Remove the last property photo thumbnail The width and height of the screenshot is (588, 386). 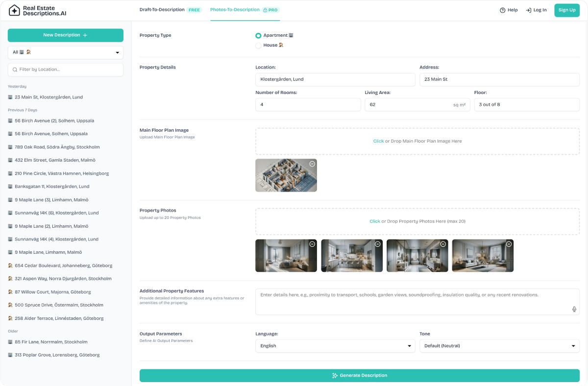click(509, 243)
